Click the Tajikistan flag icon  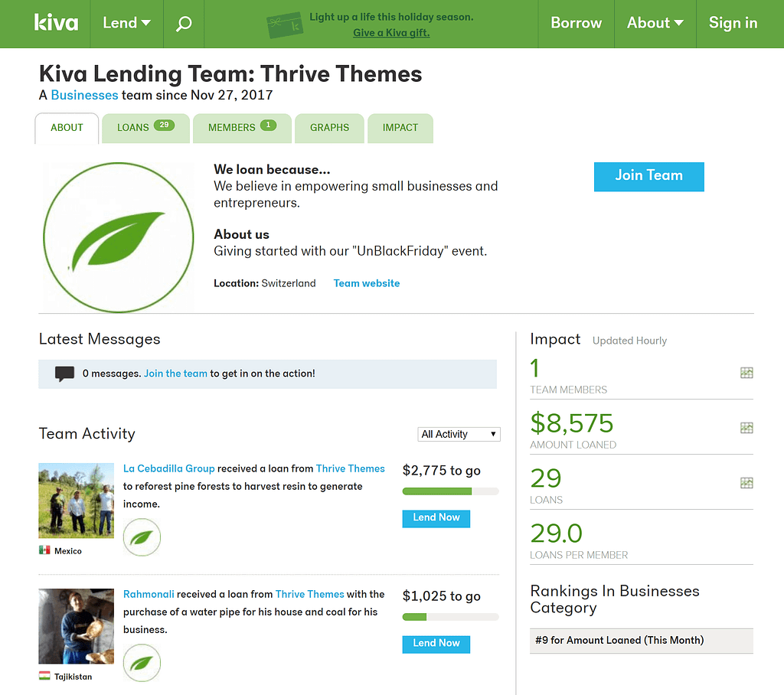pyautogui.click(x=44, y=676)
